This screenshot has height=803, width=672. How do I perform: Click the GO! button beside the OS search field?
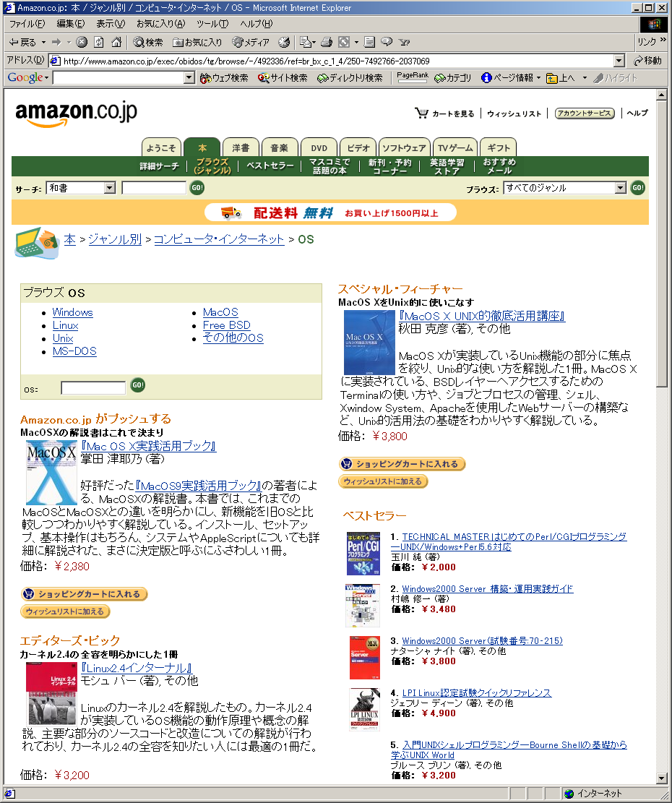click(138, 385)
